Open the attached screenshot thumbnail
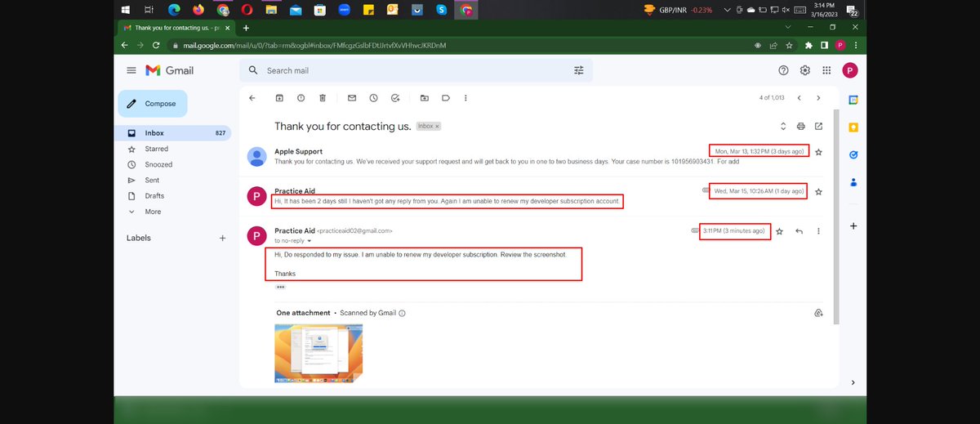980x424 pixels. click(x=318, y=353)
